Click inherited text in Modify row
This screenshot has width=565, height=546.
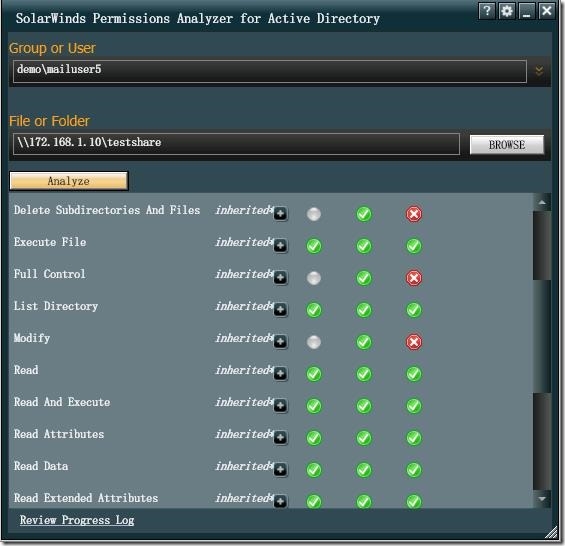click(244, 338)
